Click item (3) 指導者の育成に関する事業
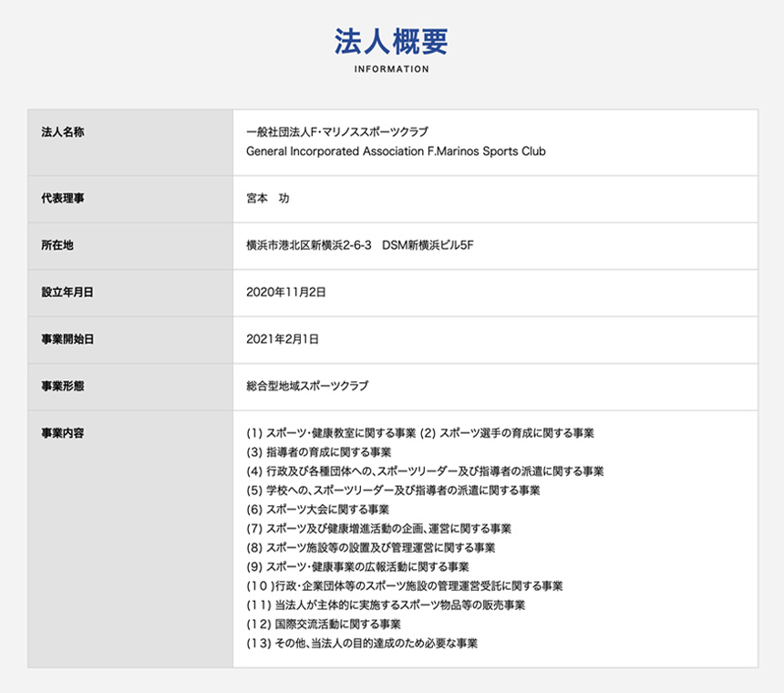784x693 pixels. 319,452
